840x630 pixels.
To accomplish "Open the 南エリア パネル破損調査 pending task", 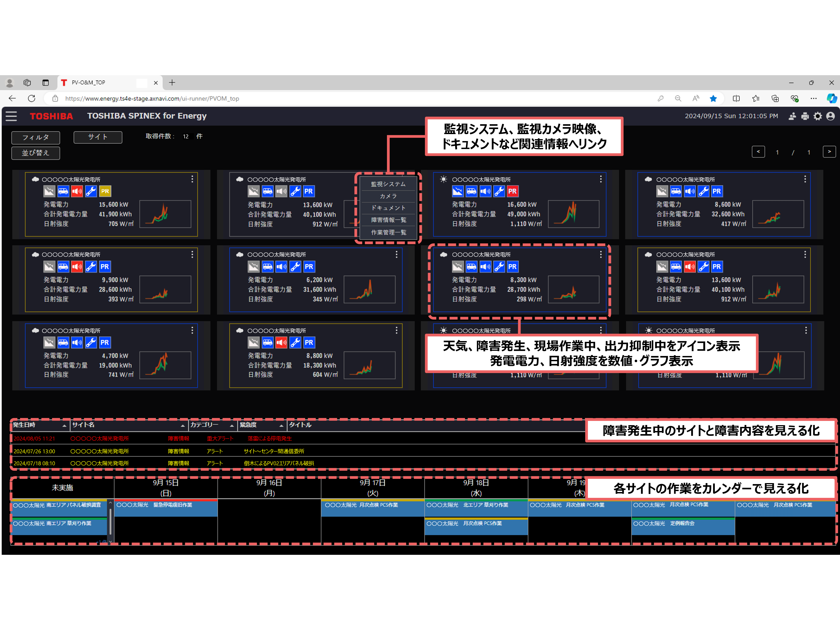I will click(59, 508).
